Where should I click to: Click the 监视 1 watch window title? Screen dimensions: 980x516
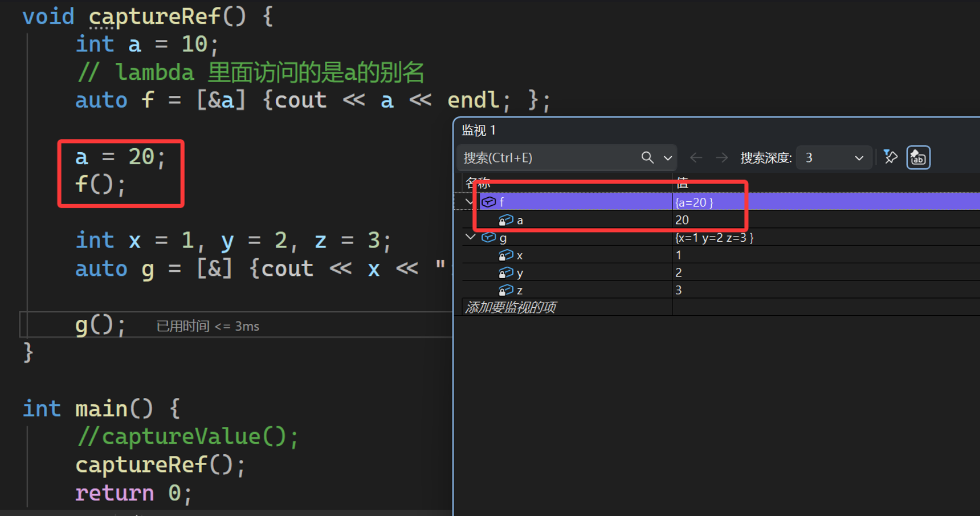coord(479,130)
